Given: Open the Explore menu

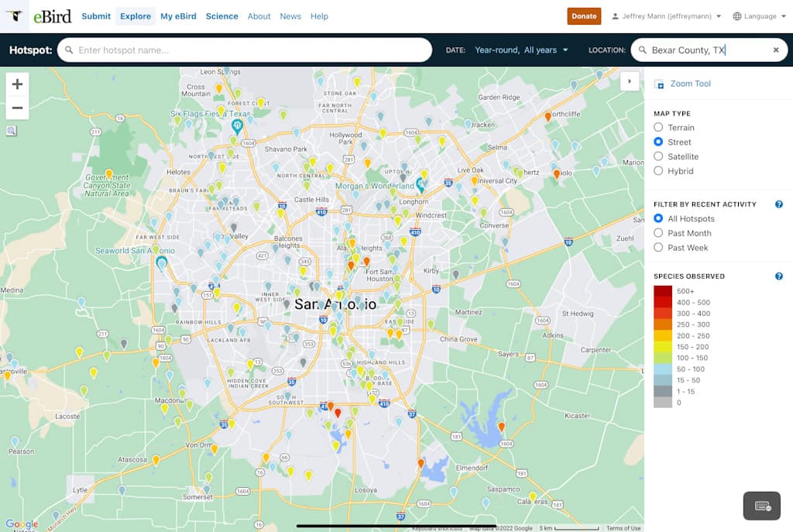Looking at the screenshot, I should (136, 16).
